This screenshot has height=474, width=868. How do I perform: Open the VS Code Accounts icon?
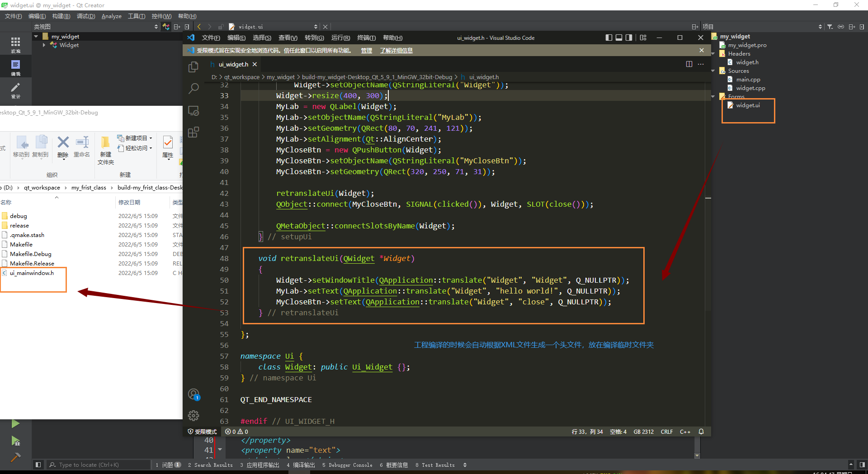[193, 394]
